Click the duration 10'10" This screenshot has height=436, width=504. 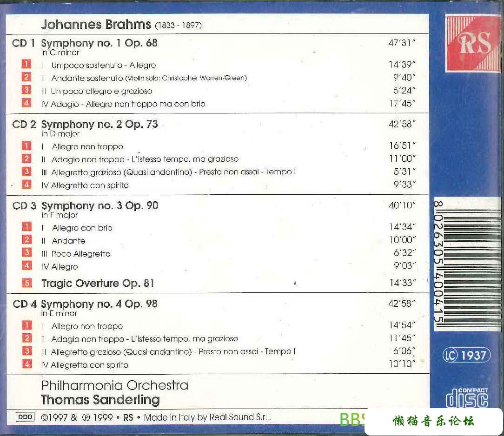pyautogui.click(x=402, y=363)
